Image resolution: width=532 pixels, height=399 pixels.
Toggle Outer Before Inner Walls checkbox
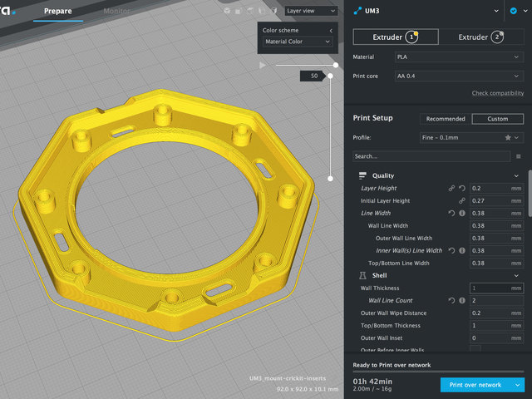(475, 348)
